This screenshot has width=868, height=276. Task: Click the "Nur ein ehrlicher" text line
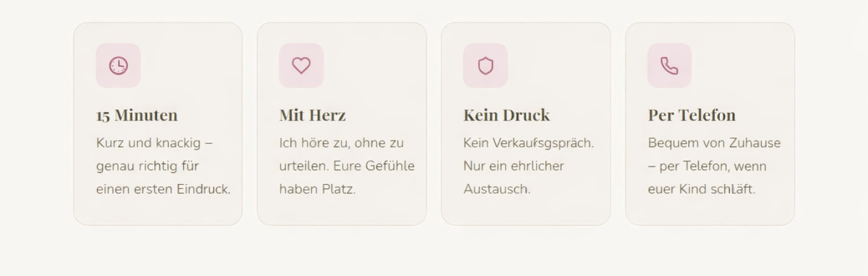pyautogui.click(x=513, y=166)
